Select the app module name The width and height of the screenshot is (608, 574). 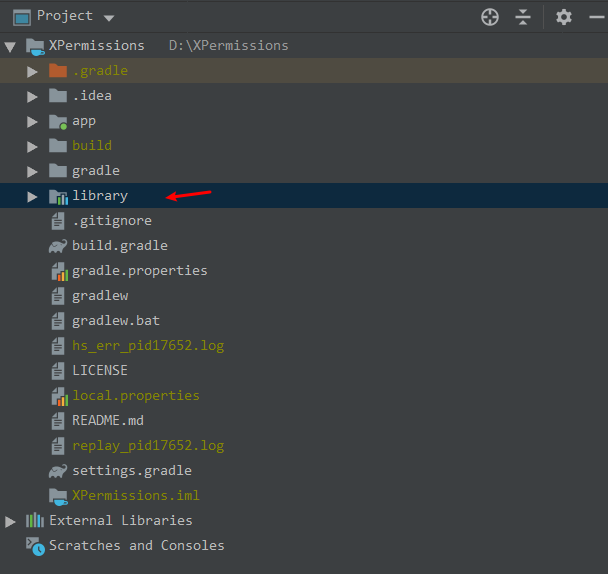[x=84, y=121]
